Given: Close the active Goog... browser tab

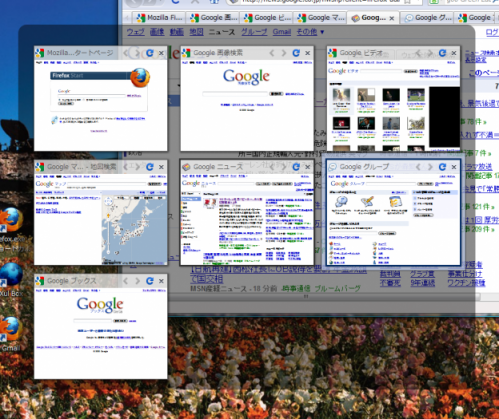Looking at the screenshot, I should tap(392, 18).
